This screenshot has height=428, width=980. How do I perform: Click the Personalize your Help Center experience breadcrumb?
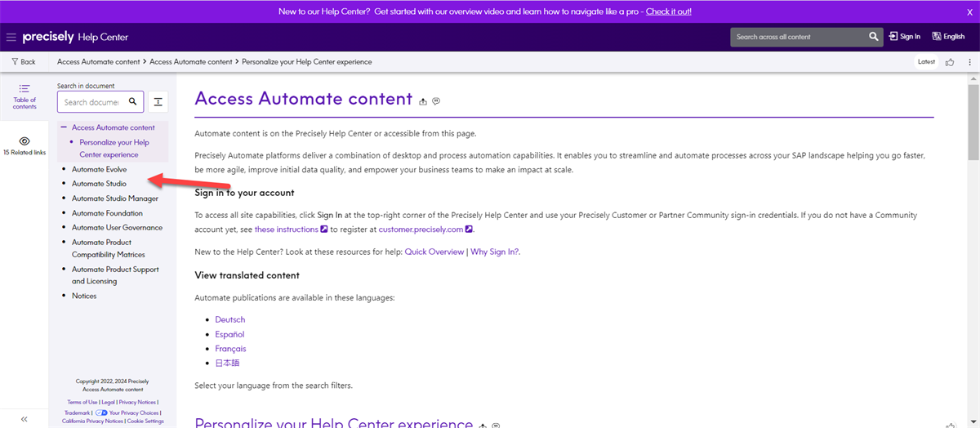point(306,61)
